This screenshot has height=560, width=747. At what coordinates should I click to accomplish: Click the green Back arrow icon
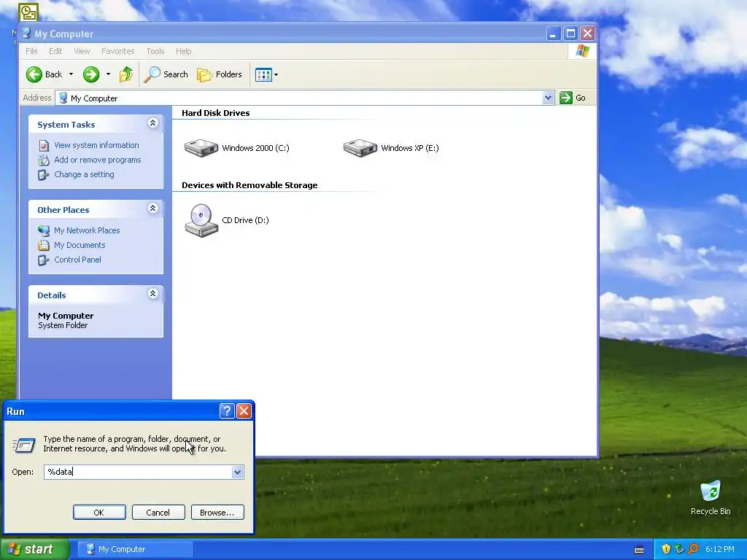(34, 74)
